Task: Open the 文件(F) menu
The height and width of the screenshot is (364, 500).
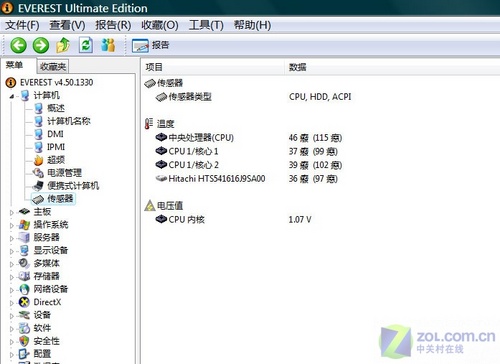Action: click(x=22, y=25)
